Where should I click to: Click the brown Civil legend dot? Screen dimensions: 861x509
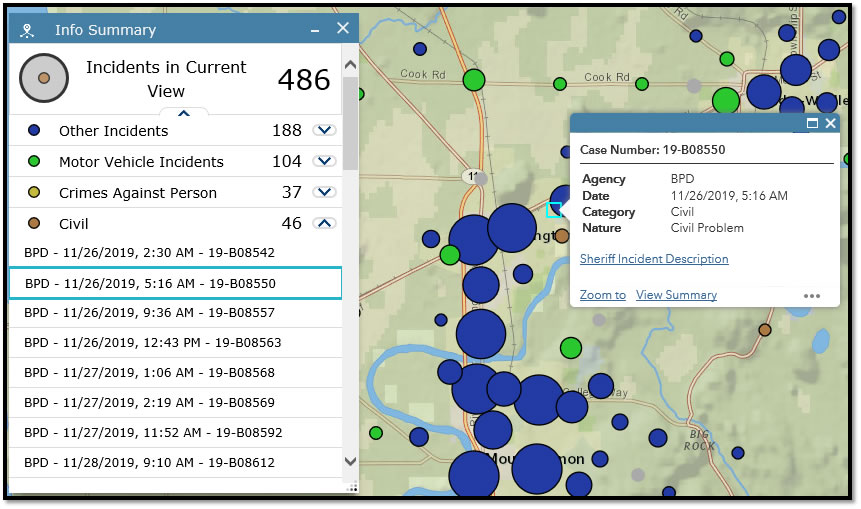click(x=33, y=223)
